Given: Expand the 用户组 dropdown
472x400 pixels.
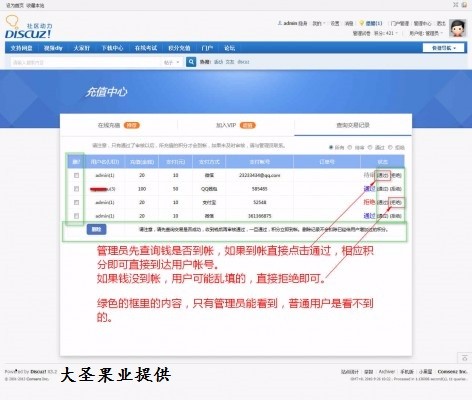Looking at the screenshot, I should [426, 33].
